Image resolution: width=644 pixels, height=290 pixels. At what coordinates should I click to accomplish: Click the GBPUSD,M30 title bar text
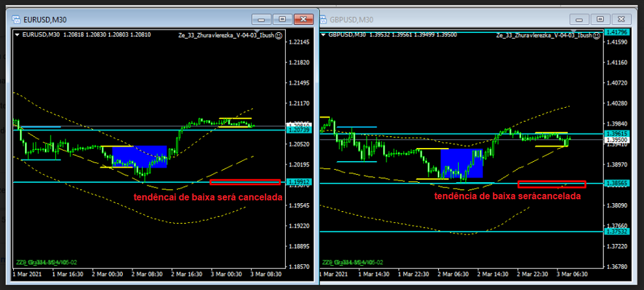[x=352, y=20]
